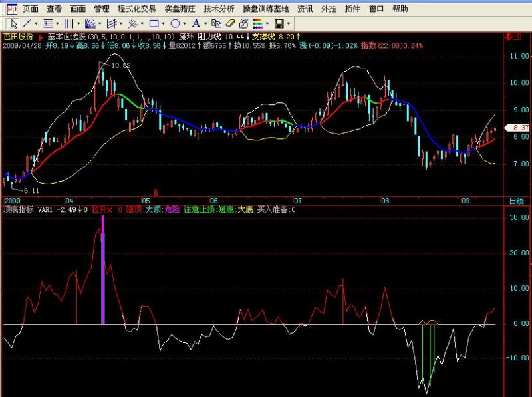Click the 8.37 current price tag
This screenshot has width=532, height=397.
[518, 128]
